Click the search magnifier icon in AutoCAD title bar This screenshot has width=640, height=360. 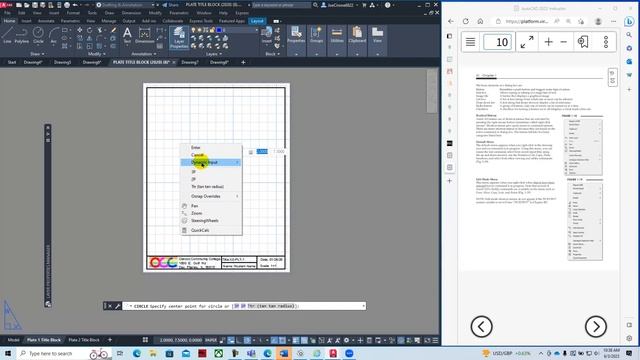point(315,5)
